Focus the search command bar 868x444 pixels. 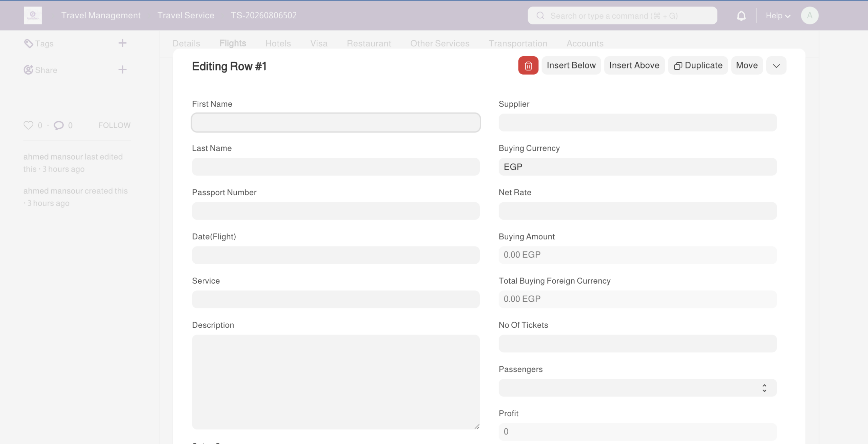pos(622,16)
